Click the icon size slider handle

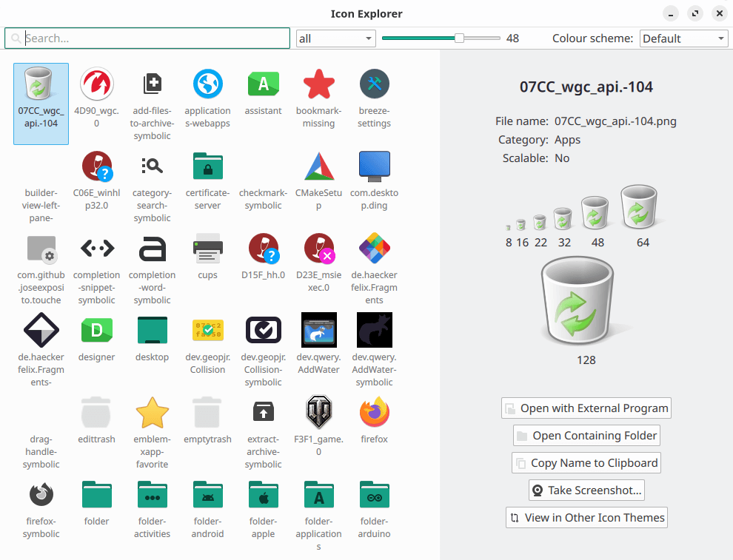pos(460,38)
